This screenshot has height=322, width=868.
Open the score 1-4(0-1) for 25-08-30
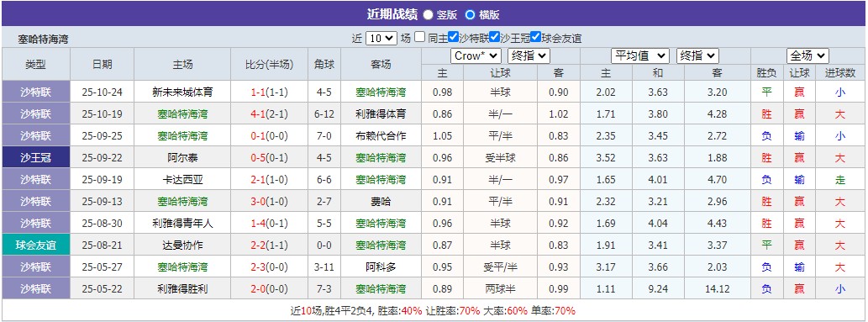coord(269,223)
